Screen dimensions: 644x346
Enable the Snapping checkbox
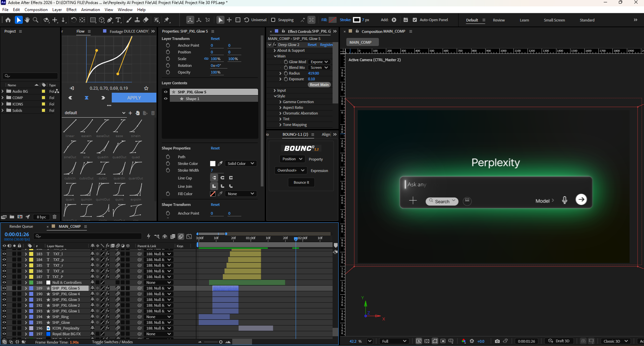pyautogui.click(x=273, y=20)
